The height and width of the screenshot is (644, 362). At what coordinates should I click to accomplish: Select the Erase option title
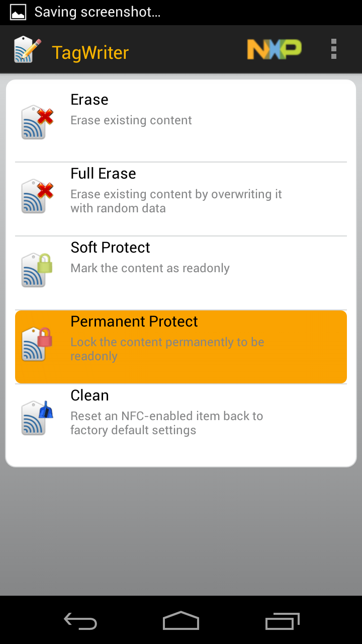[x=89, y=100]
